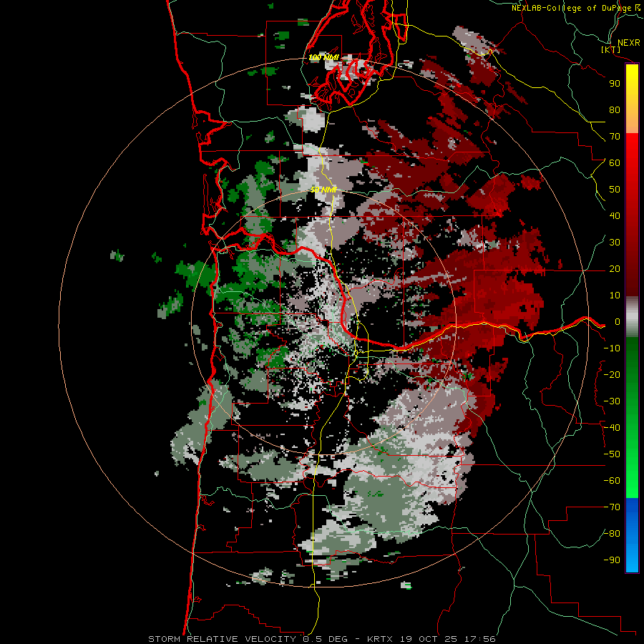
Task: Select the positive 50 scale label
Action: pyautogui.click(x=615, y=190)
